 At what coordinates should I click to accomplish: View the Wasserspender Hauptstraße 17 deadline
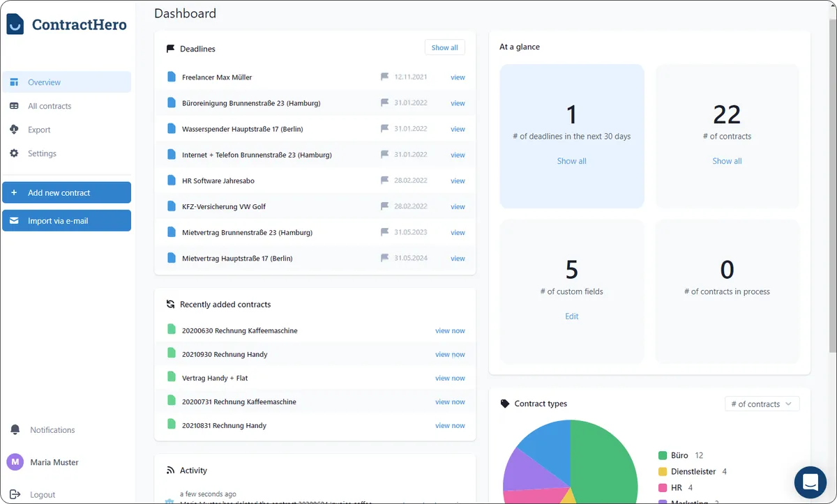click(458, 129)
